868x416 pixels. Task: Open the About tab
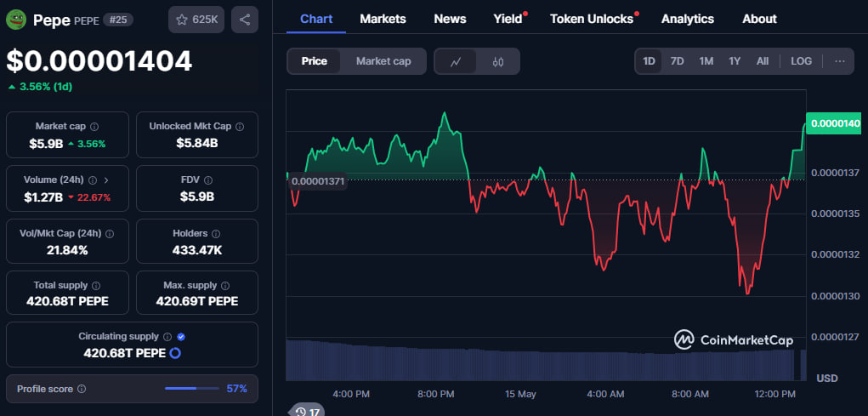759,19
